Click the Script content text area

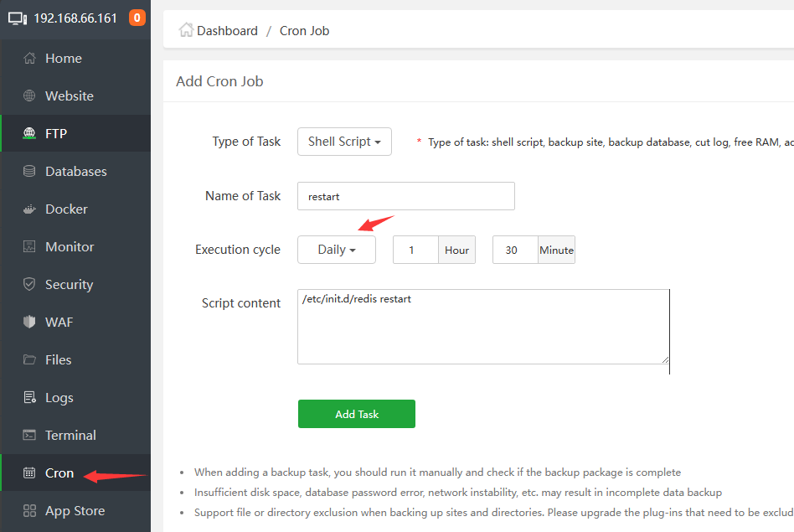coord(483,327)
